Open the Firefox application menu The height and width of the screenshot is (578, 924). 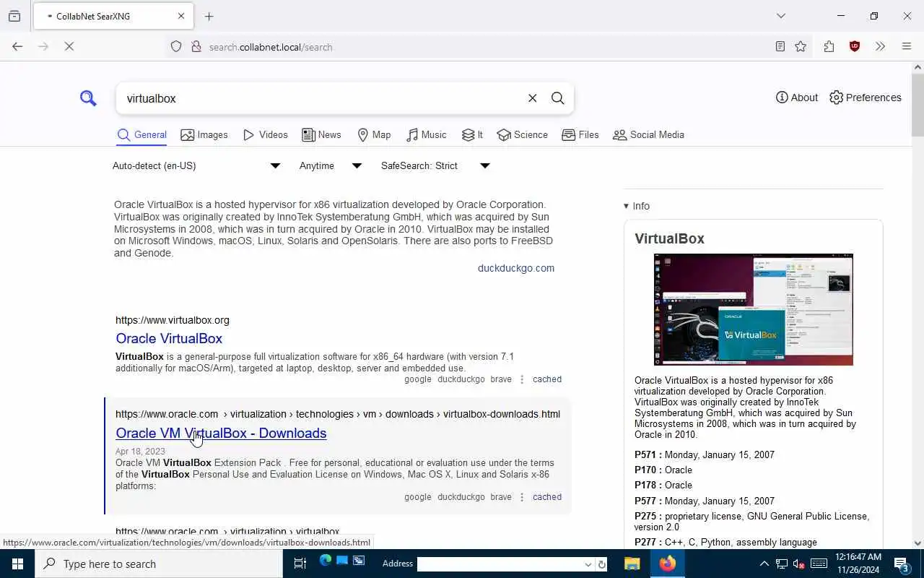click(x=907, y=46)
